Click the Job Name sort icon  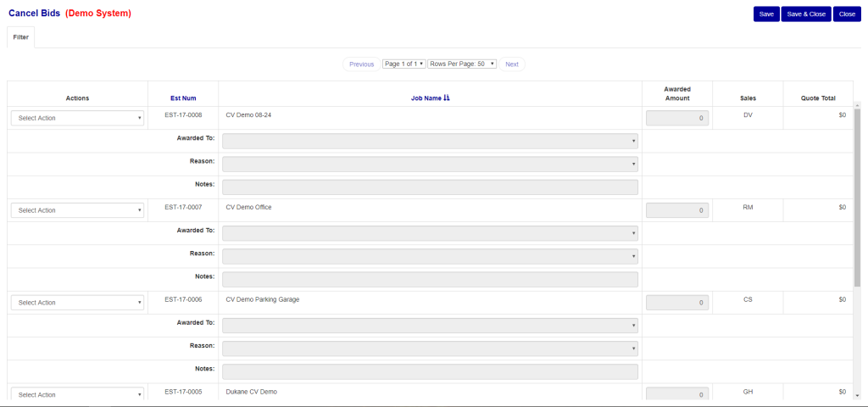point(448,98)
